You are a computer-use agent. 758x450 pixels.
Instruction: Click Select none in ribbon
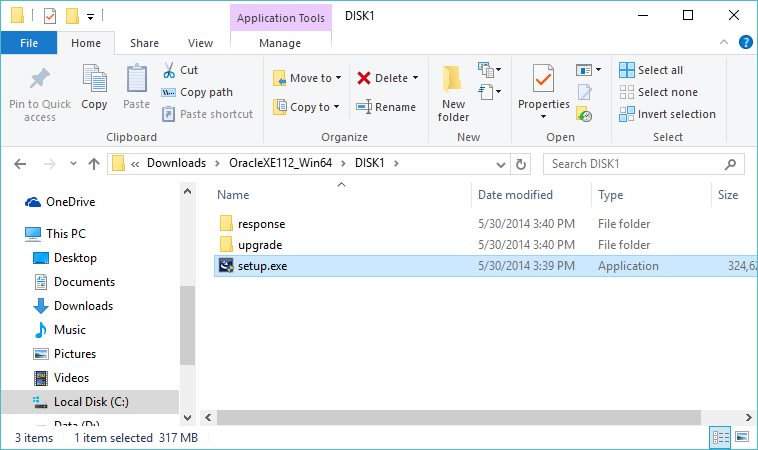658,92
